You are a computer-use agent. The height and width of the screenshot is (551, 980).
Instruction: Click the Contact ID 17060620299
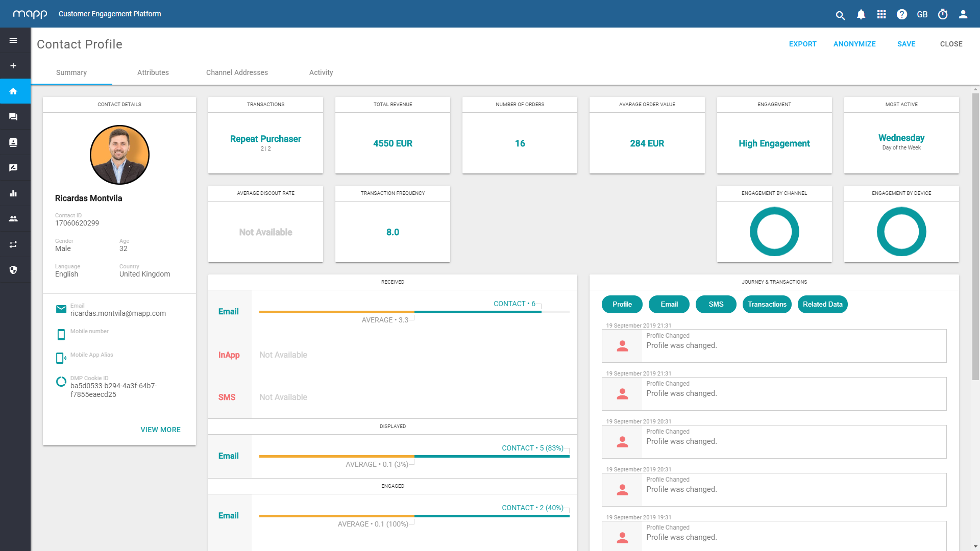(x=77, y=223)
